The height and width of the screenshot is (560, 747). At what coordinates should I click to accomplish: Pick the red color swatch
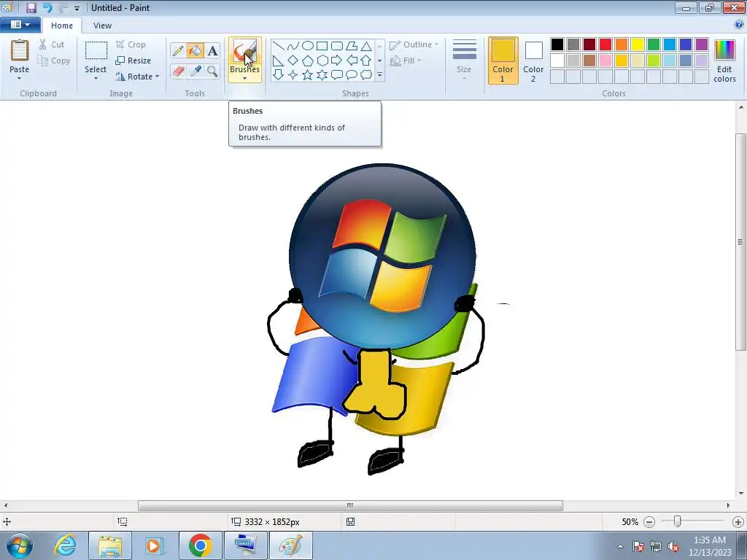point(605,44)
